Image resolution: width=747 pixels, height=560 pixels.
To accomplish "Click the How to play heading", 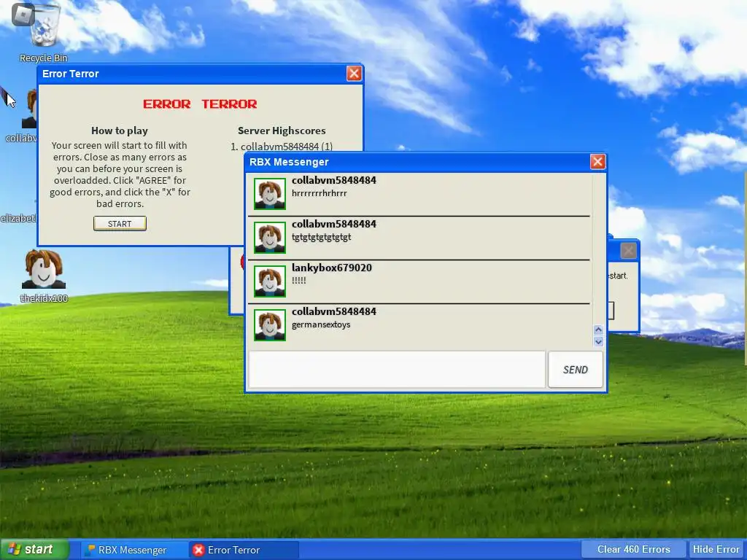I will tap(120, 131).
